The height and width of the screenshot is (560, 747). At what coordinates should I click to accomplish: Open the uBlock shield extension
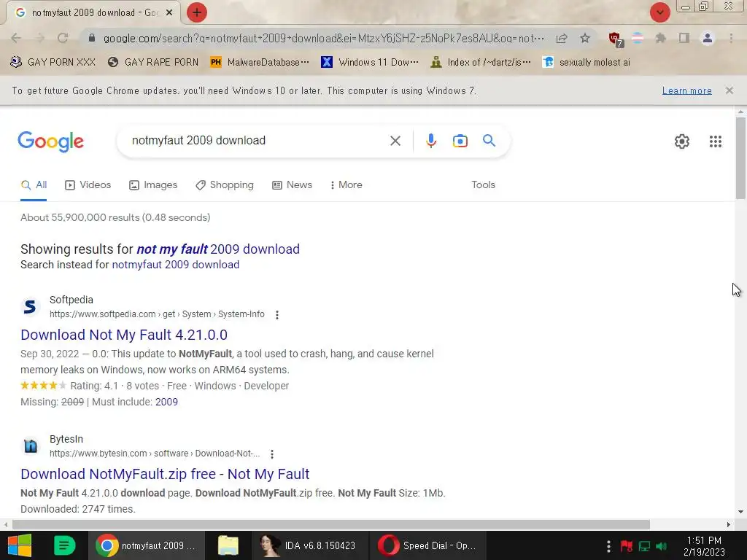coord(615,39)
